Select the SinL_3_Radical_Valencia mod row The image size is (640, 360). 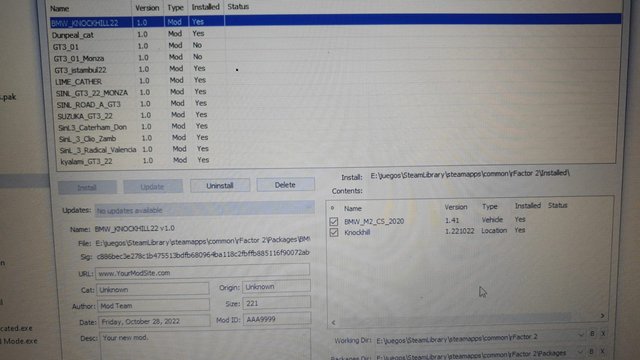click(x=336, y=149)
